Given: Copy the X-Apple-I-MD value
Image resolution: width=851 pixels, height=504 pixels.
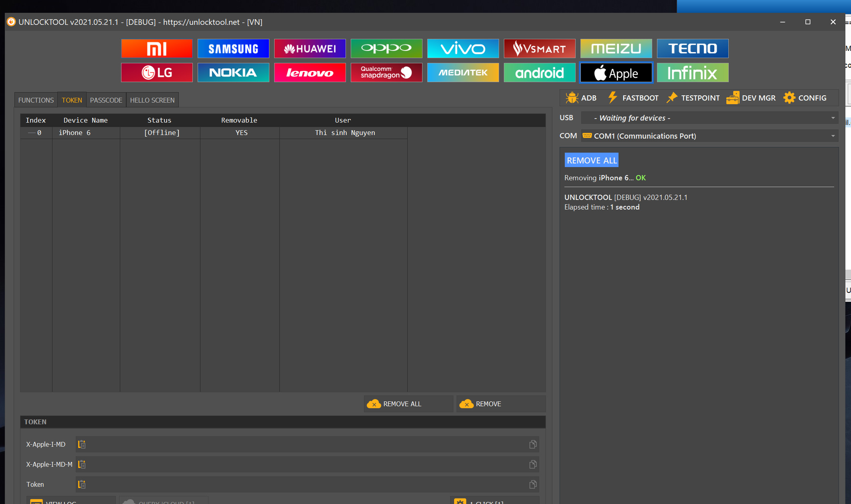Looking at the screenshot, I should [533, 444].
